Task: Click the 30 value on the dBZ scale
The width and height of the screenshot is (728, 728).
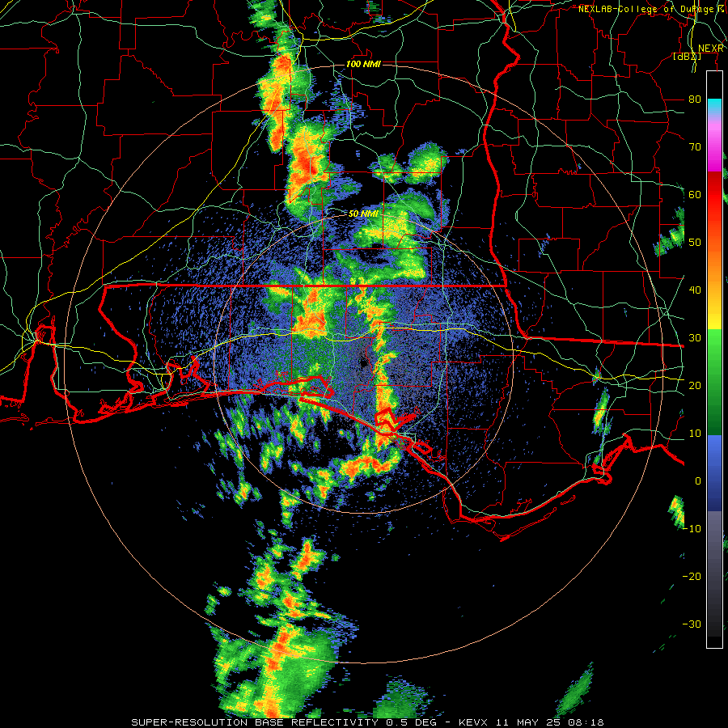Action: [695, 338]
